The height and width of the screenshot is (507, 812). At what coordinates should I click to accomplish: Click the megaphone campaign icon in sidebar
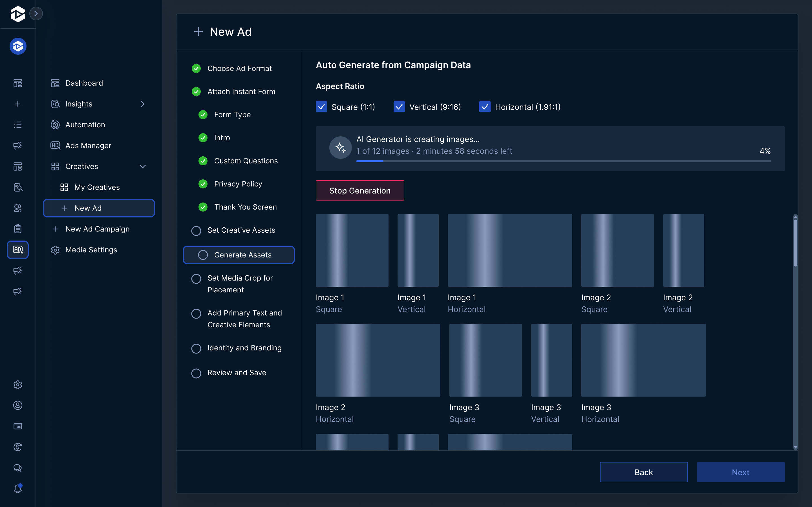(17, 145)
